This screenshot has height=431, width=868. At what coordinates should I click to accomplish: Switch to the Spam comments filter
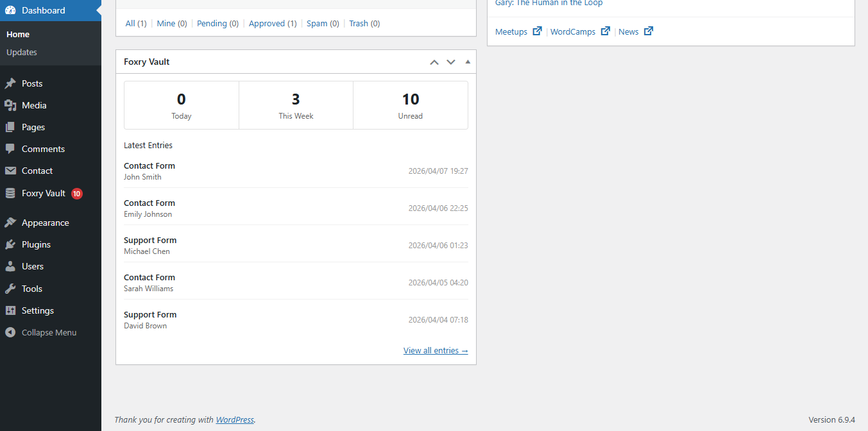[x=317, y=23]
